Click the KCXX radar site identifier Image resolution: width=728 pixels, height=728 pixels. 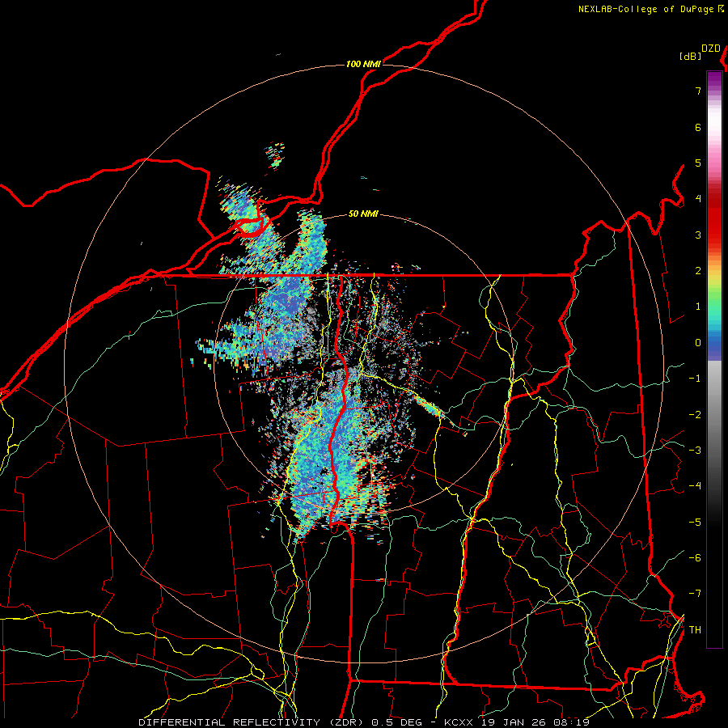pos(459,722)
